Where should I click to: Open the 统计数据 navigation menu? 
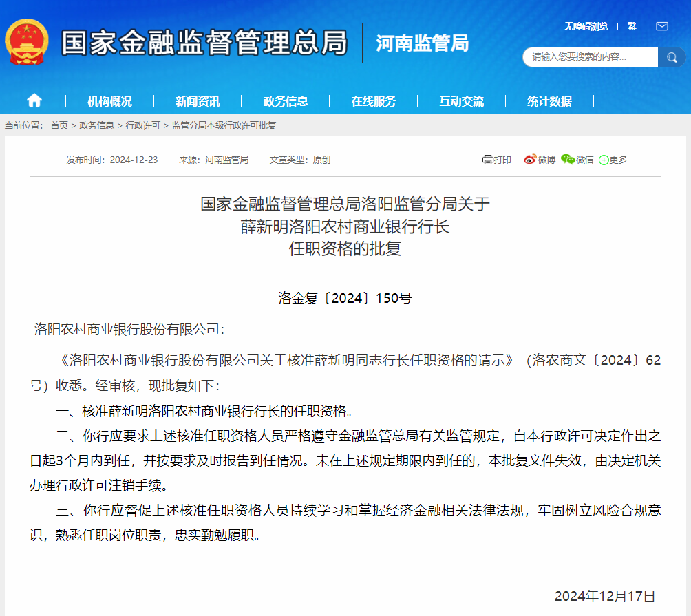coord(549,101)
